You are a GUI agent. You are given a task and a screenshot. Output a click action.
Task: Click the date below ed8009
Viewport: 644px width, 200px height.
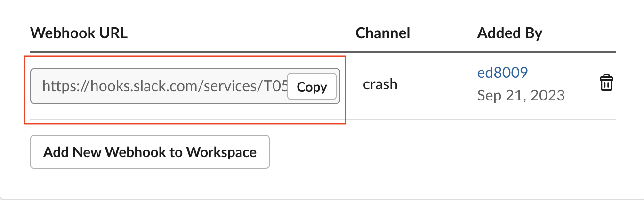coord(521,95)
